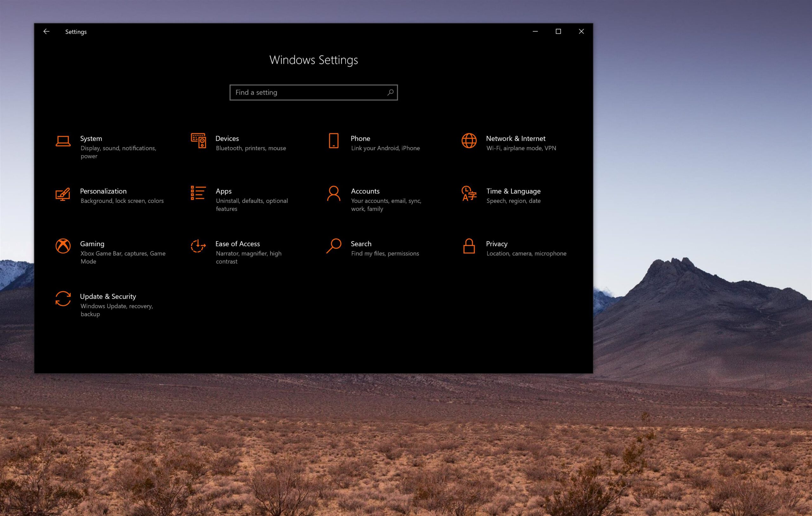Viewport: 812px width, 516px height.
Task: Click 'Location, camera, microphone' text
Action: pyautogui.click(x=526, y=254)
